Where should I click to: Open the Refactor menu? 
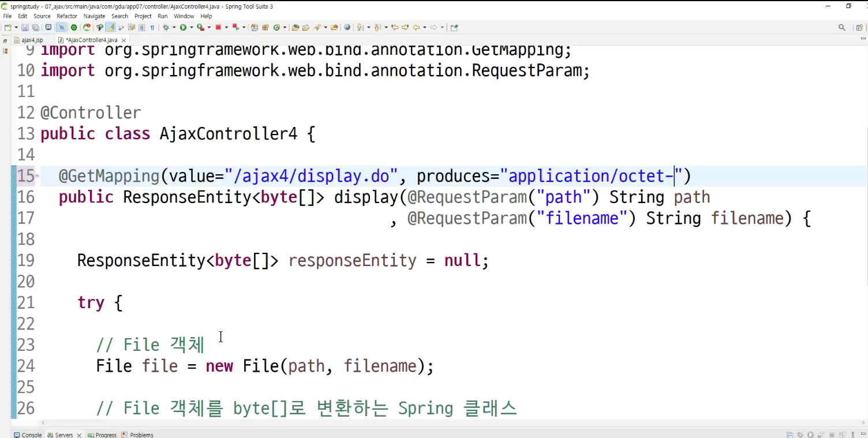(67, 16)
